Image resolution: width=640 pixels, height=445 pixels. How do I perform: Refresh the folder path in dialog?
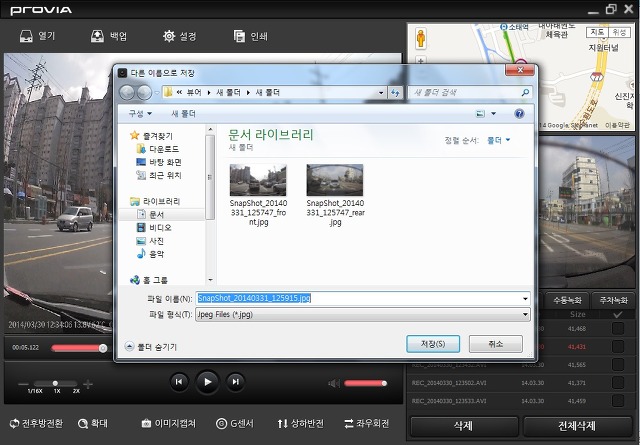click(395, 93)
